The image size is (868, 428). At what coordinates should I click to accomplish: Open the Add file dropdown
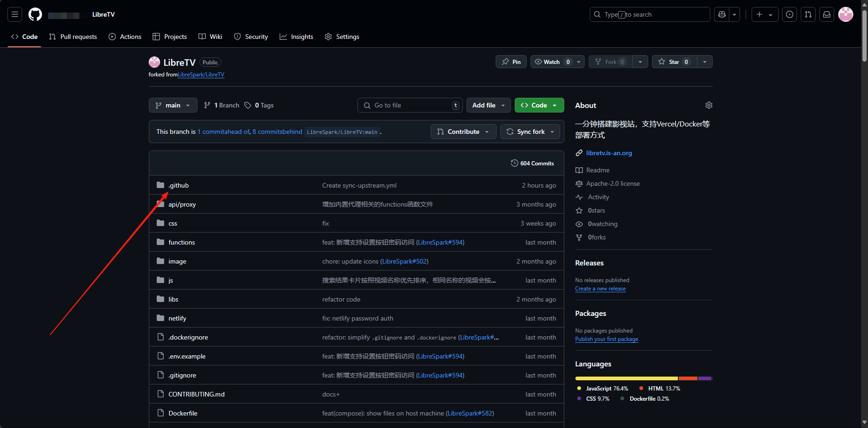488,105
